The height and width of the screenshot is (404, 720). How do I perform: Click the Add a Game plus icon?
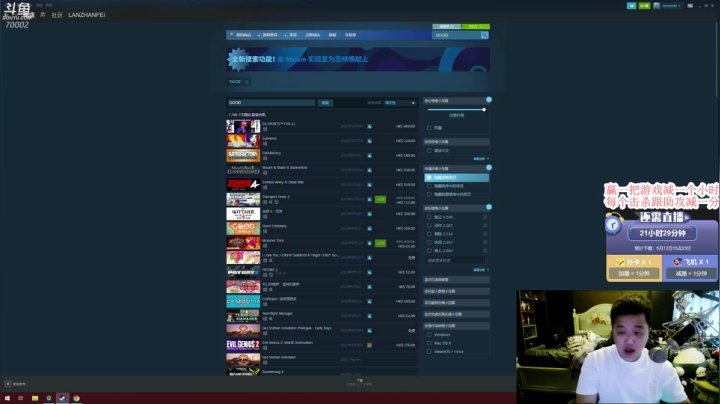tap(8, 384)
